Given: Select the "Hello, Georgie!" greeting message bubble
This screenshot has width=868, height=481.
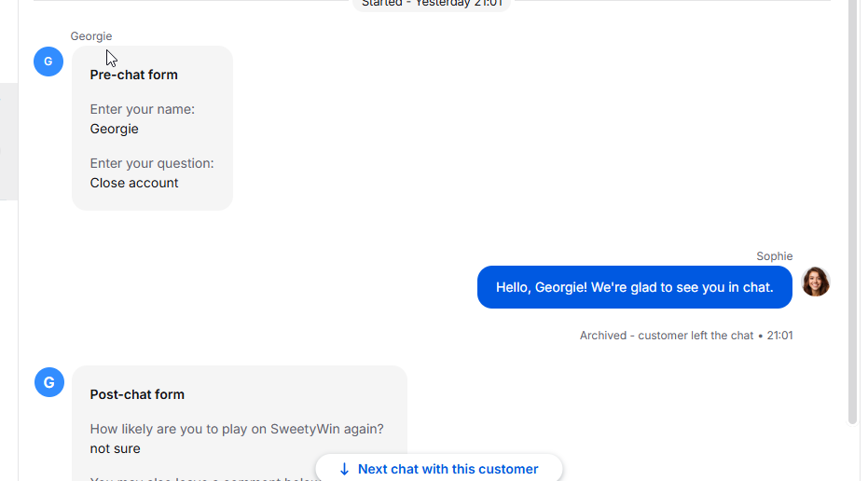Looking at the screenshot, I should [x=634, y=287].
